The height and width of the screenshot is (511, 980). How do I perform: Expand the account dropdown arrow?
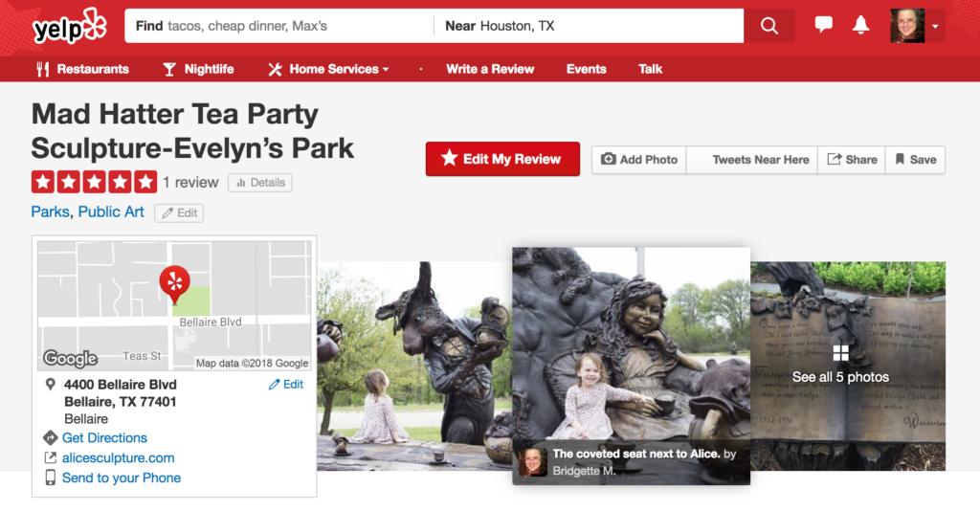pos(936,26)
